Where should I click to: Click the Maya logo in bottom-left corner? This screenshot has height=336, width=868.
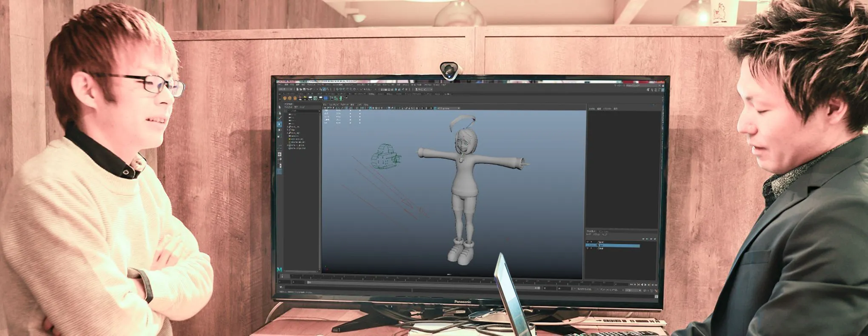point(279,270)
